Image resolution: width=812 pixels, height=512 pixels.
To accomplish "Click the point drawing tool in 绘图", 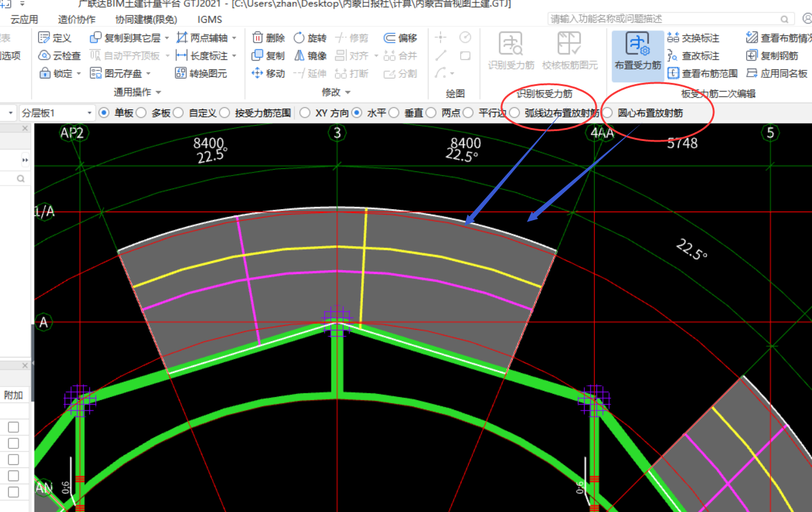I will click(x=440, y=38).
